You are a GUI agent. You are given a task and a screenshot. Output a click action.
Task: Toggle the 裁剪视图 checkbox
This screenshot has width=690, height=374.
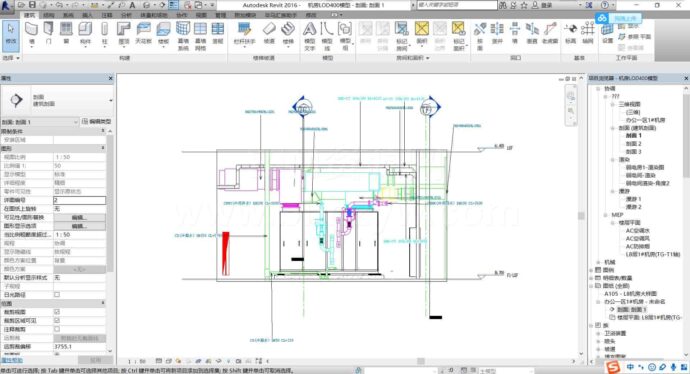(57, 312)
